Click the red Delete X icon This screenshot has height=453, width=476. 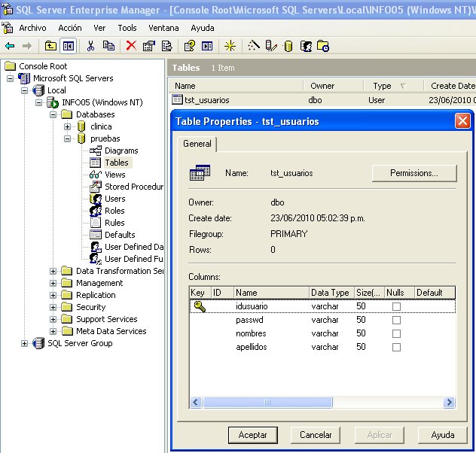coord(131,46)
